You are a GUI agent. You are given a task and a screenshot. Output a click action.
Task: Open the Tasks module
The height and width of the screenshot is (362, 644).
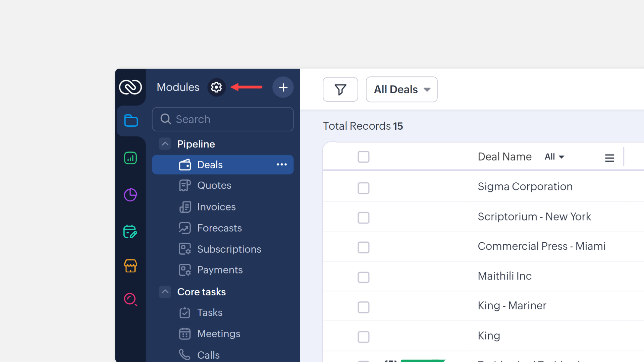click(210, 312)
